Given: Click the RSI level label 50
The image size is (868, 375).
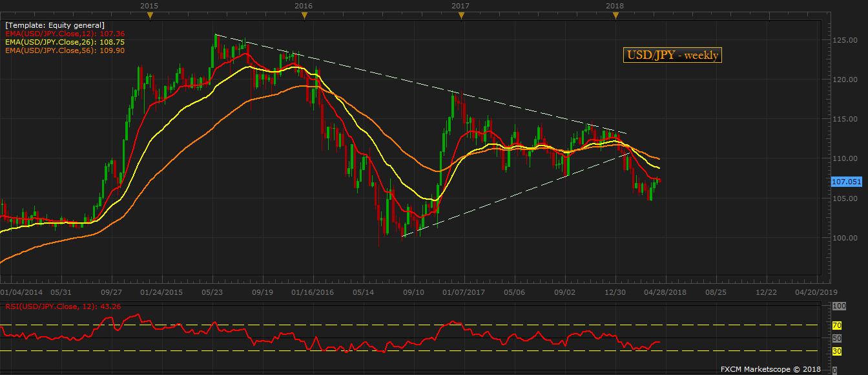Looking at the screenshot, I should tap(836, 338).
